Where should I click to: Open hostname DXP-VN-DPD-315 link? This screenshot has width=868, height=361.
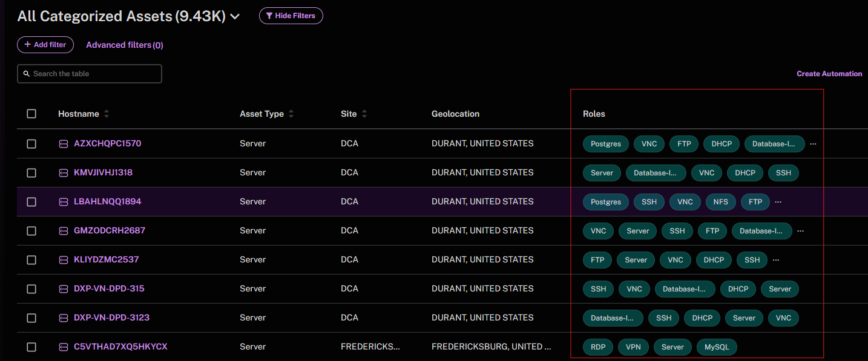[109, 288]
